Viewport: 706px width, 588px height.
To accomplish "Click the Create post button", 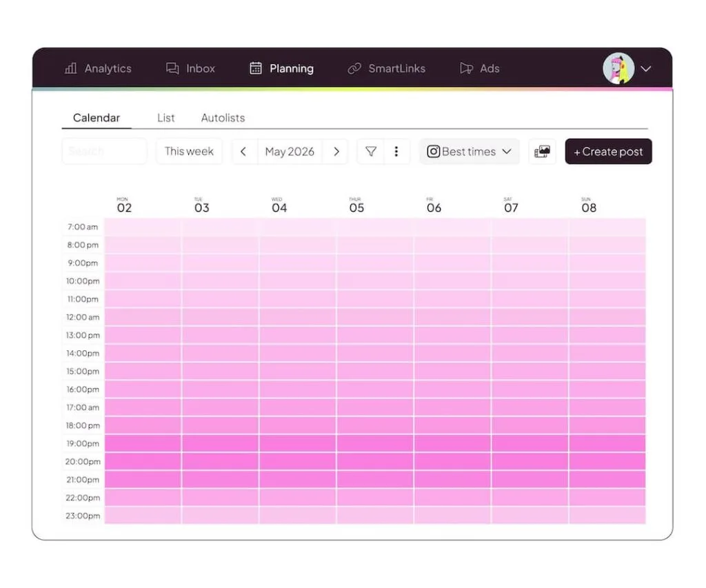I will point(608,152).
